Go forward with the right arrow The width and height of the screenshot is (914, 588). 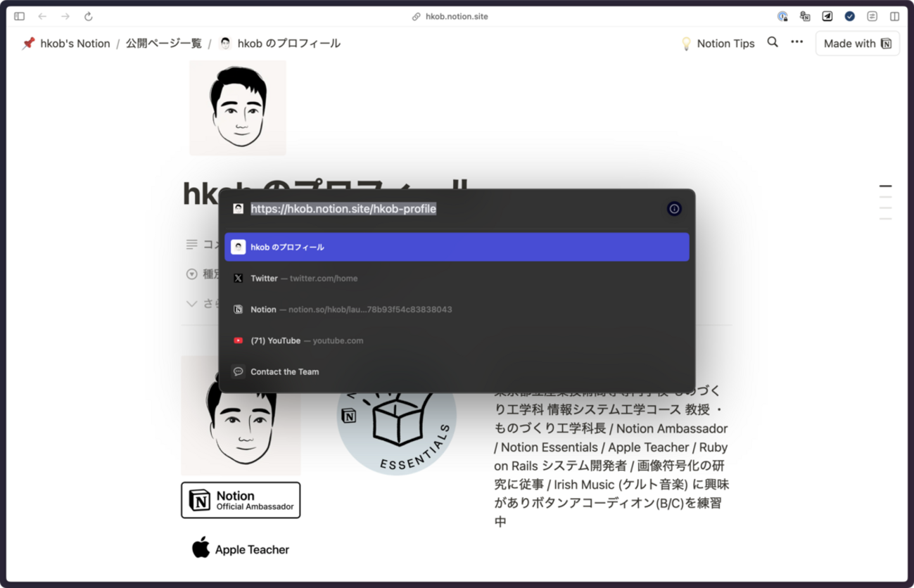[x=65, y=16]
